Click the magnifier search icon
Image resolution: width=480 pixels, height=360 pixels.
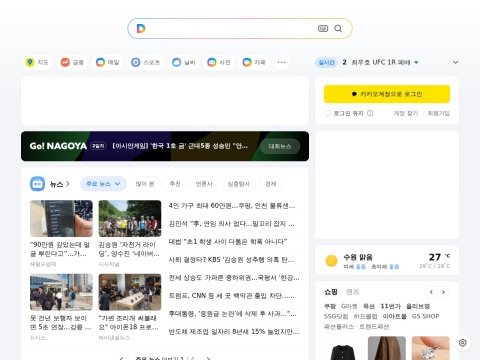point(338,28)
